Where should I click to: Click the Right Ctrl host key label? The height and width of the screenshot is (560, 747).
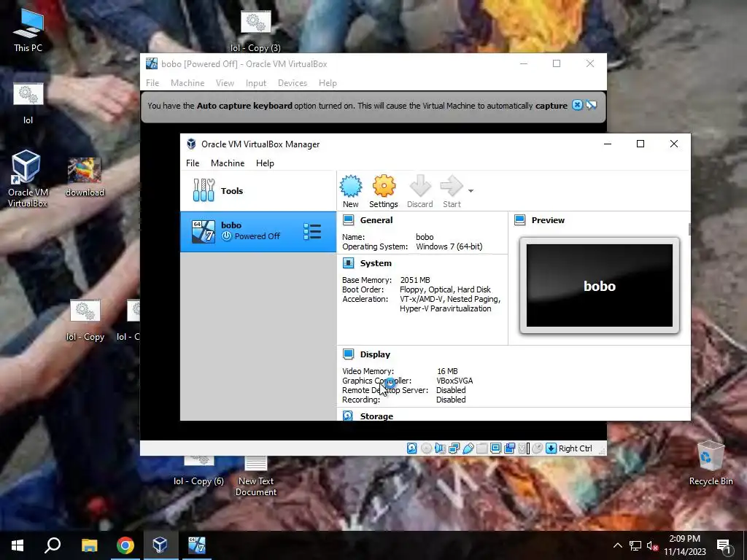[575, 448]
